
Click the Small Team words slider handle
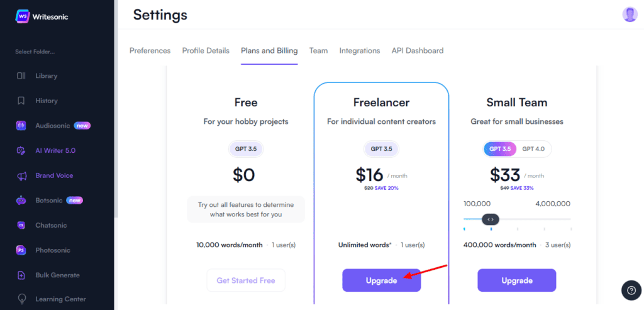[491, 219]
